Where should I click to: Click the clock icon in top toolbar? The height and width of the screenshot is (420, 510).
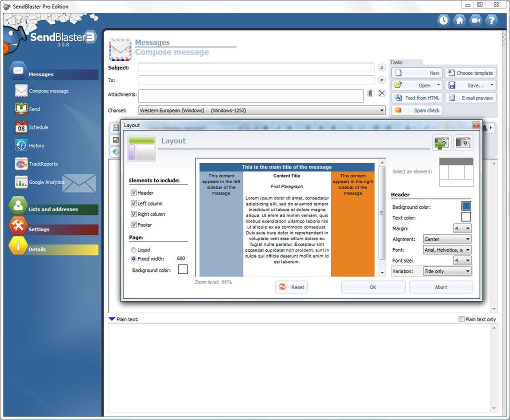click(x=443, y=20)
